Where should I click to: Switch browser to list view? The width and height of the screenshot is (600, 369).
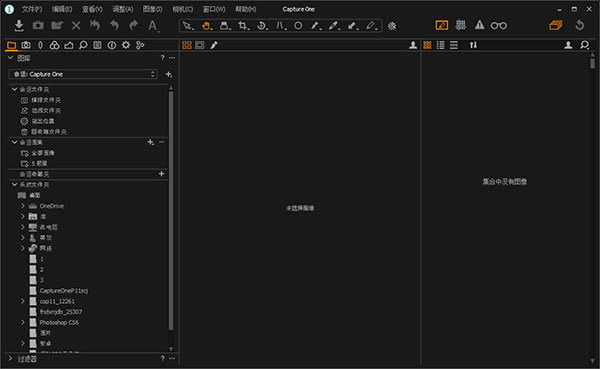[x=440, y=45]
